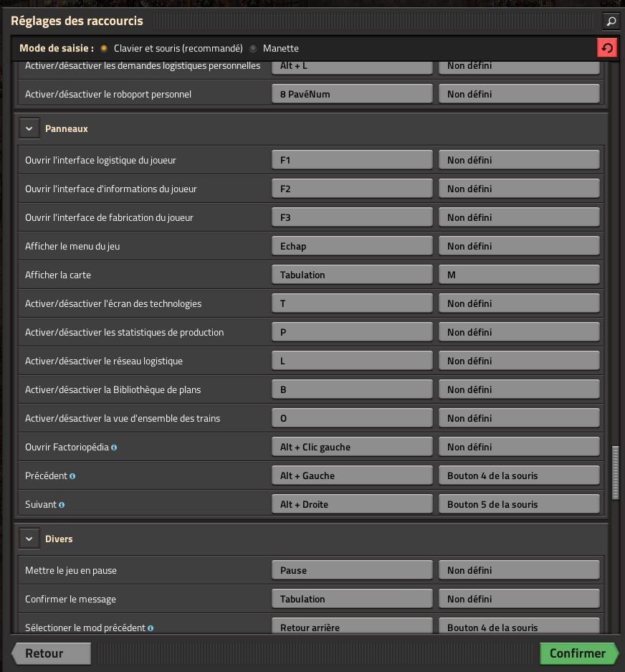Viewport: 625px width, 672px height.
Task: Edit Bouton 5 de la souris binding
Action: click(x=519, y=504)
